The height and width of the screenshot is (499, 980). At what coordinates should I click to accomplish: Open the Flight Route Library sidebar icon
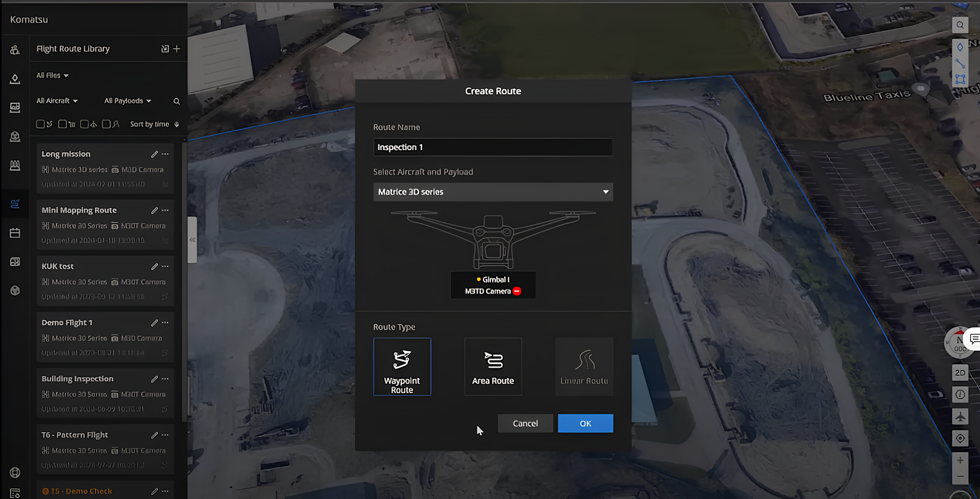[15, 204]
